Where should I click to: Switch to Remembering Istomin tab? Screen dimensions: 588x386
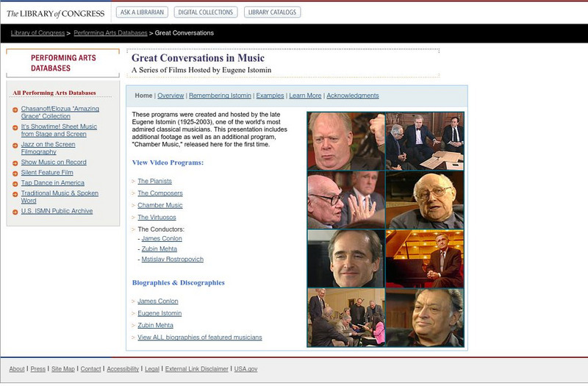[x=220, y=96]
